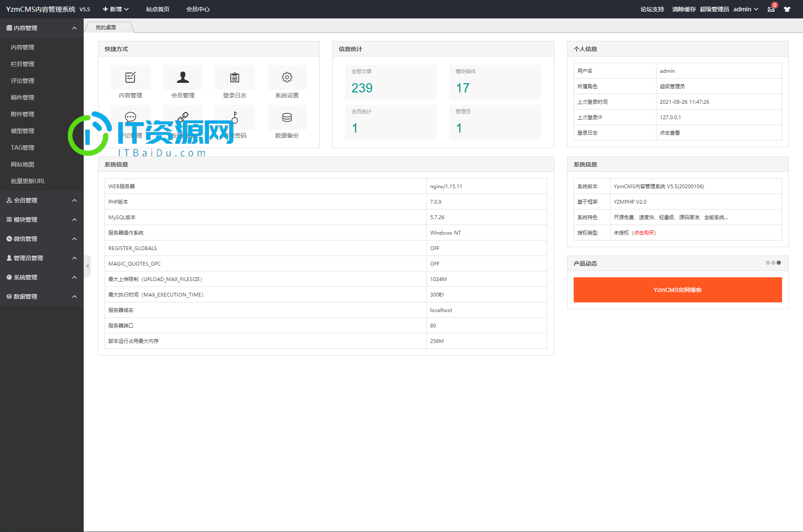The width and height of the screenshot is (803, 532).
Task: Select the third 产品动态 carousel dot
Action: [779, 263]
